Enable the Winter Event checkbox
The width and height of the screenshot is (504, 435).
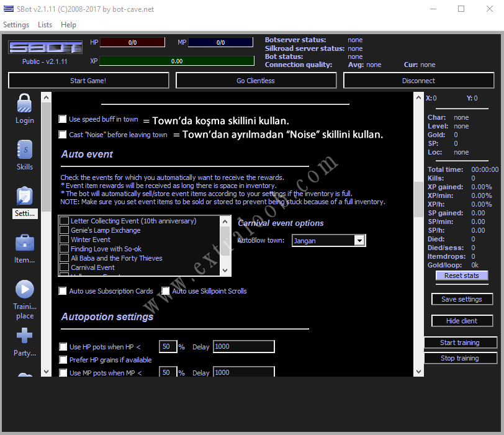pos(65,240)
